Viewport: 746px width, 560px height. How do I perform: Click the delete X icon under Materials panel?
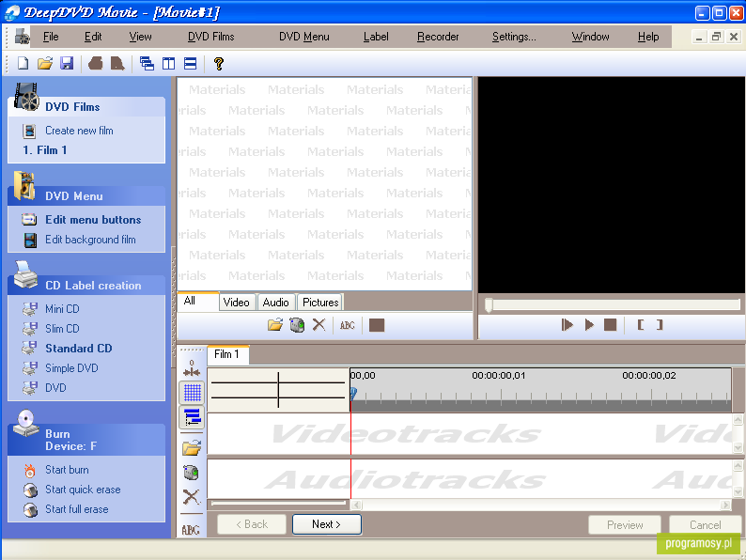coord(319,325)
